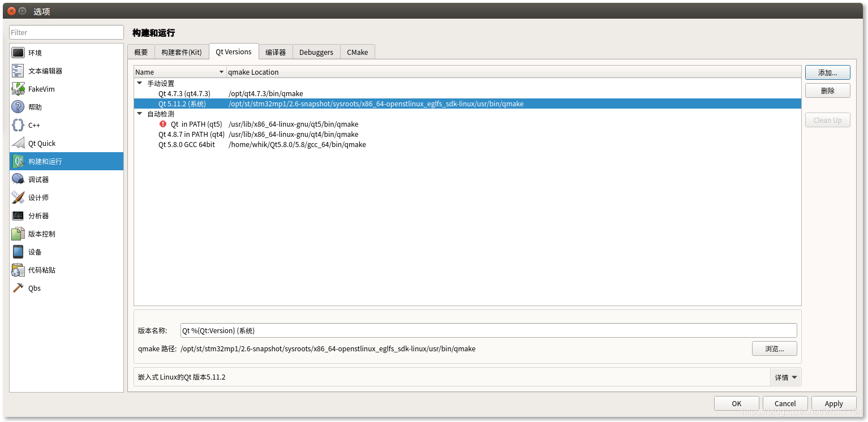Click the path /home/whik/Qt5.8.0/5.8/gcc_64/bin/qmake
Image resolution: width=868 pixels, height=422 pixels.
[x=297, y=144]
